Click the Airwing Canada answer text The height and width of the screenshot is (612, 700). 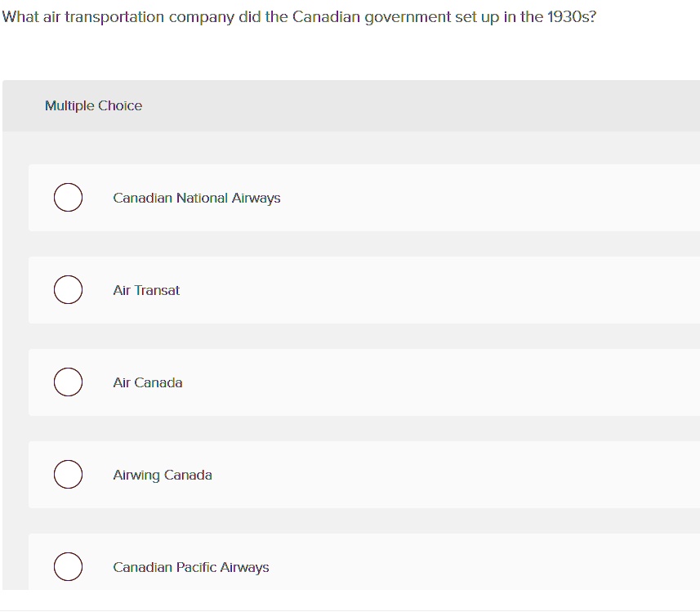(162, 475)
